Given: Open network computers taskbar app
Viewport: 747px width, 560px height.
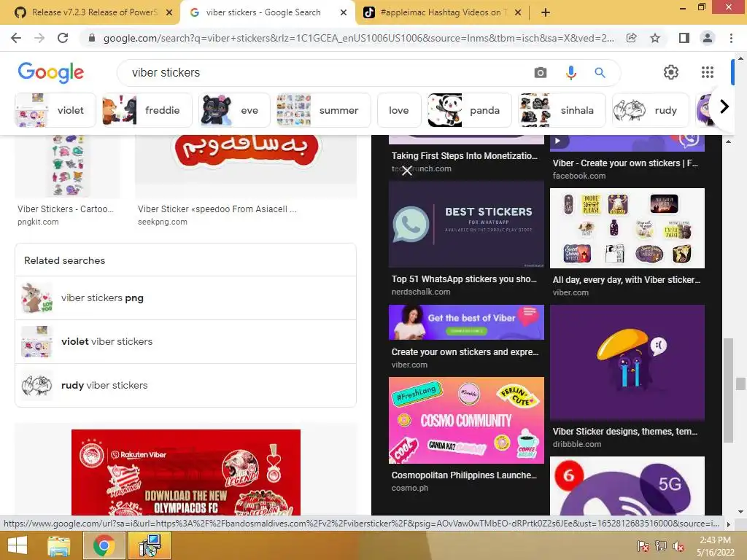Looking at the screenshot, I should [150, 545].
